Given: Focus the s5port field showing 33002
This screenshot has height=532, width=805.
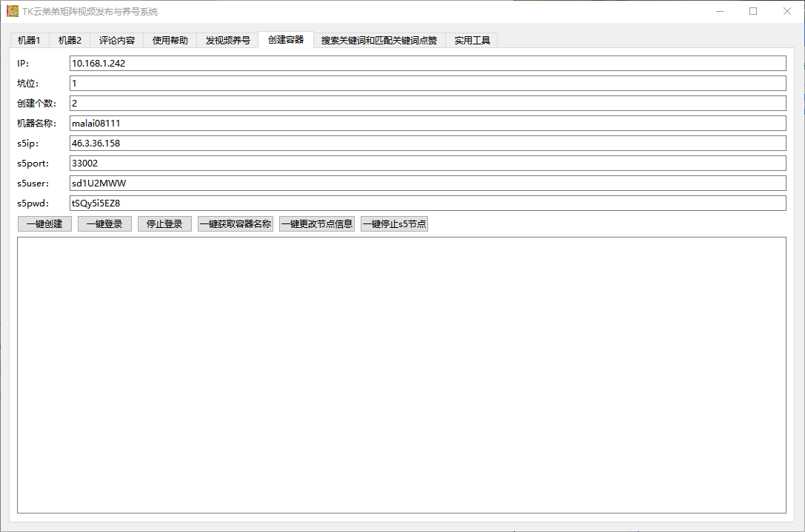Looking at the screenshot, I should pos(427,164).
